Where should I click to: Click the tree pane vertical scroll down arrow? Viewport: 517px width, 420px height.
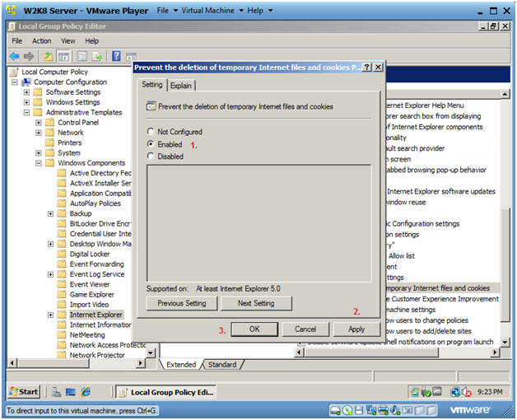[x=151, y=352]
